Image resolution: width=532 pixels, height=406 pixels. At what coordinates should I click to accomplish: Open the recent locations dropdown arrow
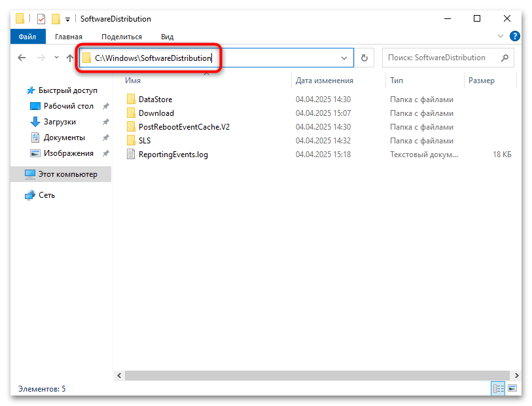point(57,58)
